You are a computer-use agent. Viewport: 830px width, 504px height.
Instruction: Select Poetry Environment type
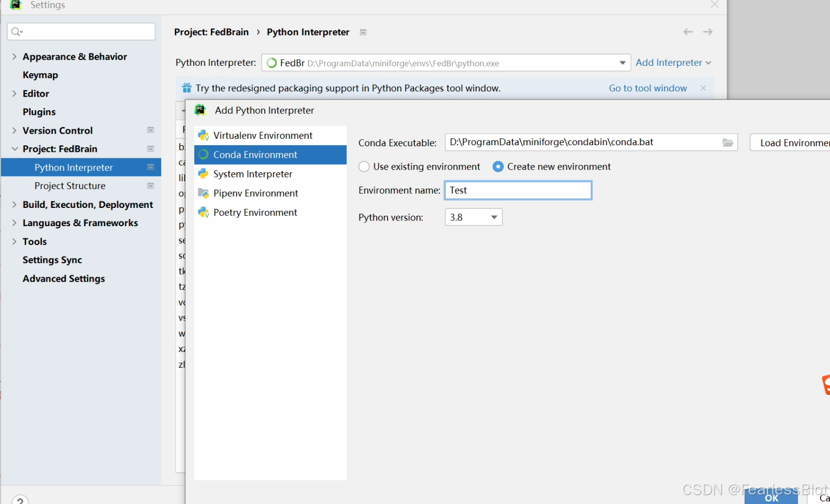[x=271, y=213]
